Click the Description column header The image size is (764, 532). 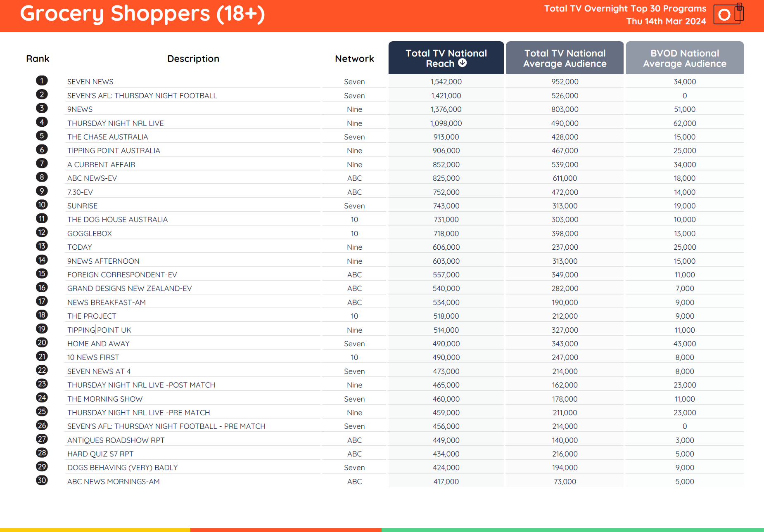(x=193, y=59)
